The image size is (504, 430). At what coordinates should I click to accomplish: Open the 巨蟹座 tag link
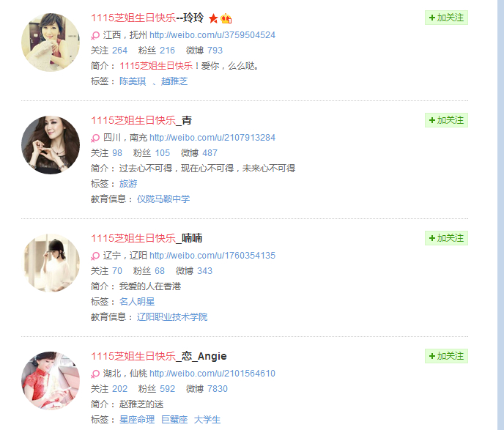[174, 420]
